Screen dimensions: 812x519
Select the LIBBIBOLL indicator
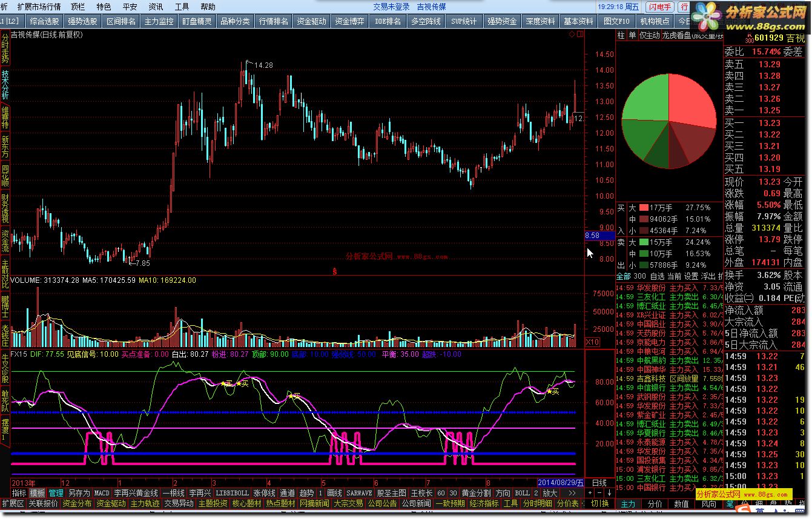232,493
